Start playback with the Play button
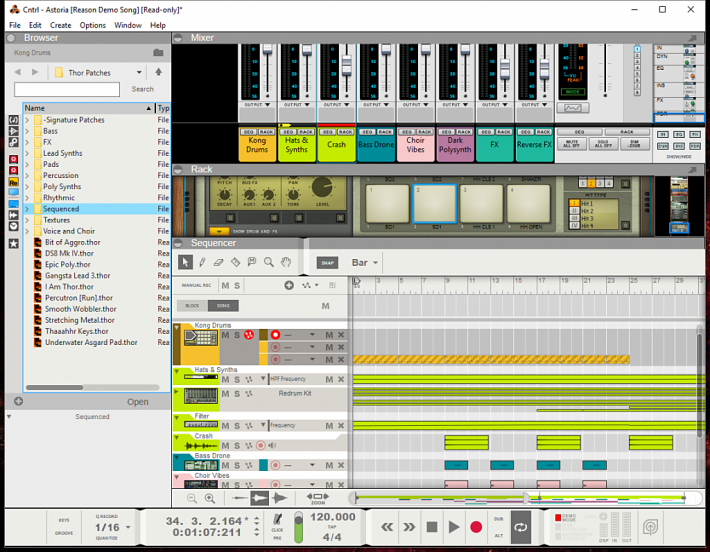Image resolution: width=710 pixels, height=552 pixels. tap(453, 527)
